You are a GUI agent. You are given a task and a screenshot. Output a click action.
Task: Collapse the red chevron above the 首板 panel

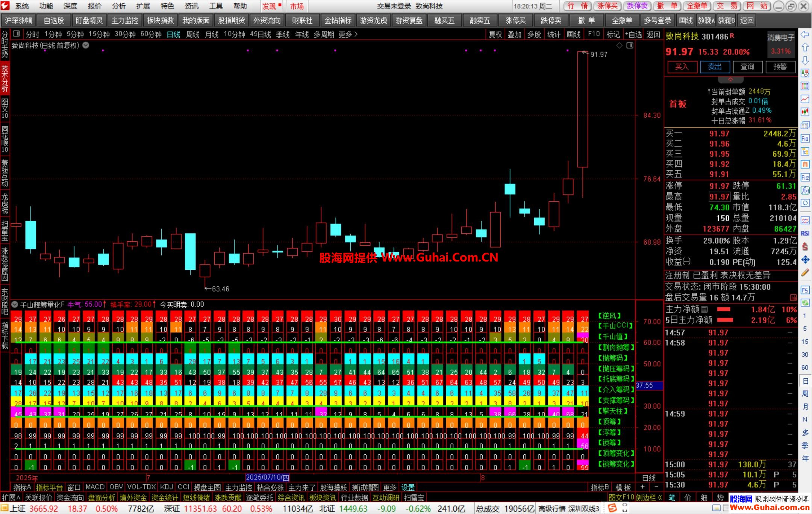tap(730, 80)
